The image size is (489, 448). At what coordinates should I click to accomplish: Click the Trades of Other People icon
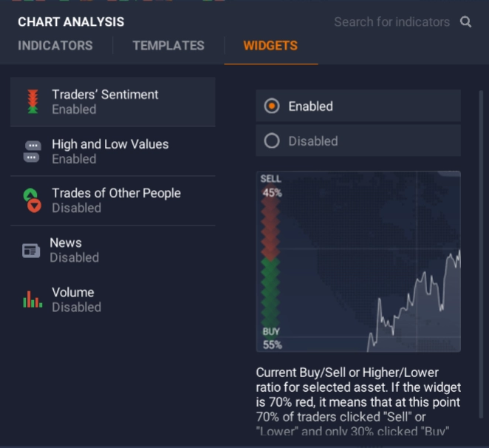[32, 200]
